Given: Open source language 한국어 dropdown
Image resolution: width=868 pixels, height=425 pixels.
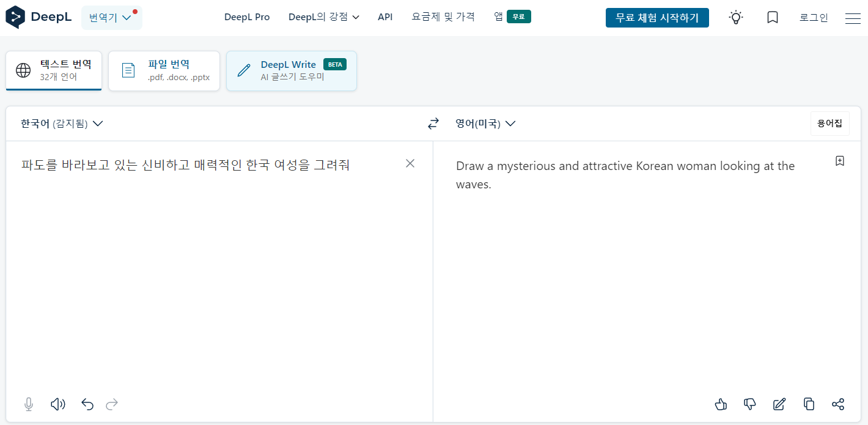Looking at the screenshot, I should point(62,124).
